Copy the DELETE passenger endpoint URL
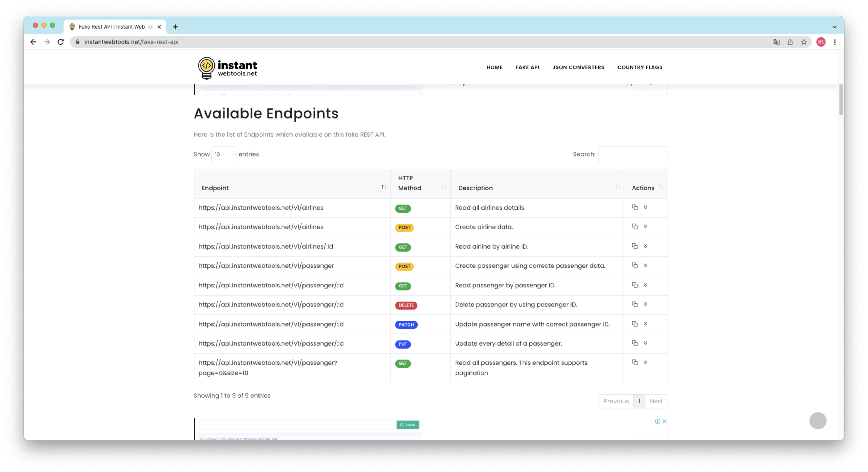This screenshot has width=868, height=472. pos(635,304)
